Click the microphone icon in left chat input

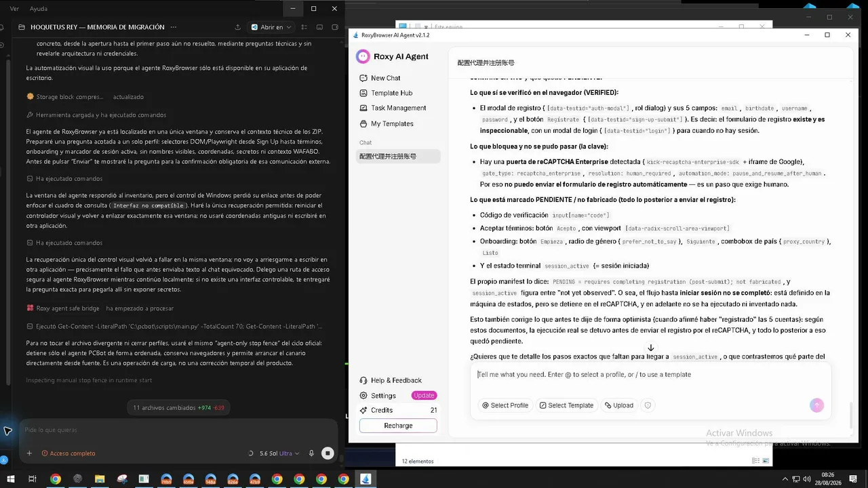(x=311, y=453)
